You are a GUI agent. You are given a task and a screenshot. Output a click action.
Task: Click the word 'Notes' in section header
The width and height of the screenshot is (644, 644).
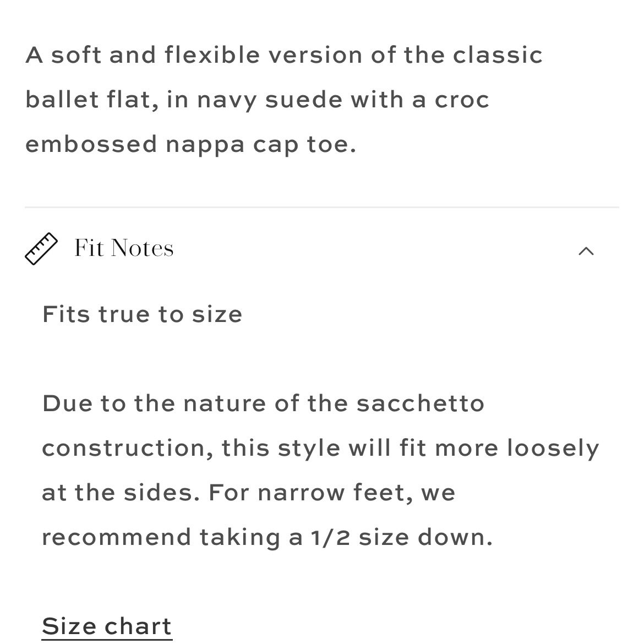pyautogui.click(x=142, y=248)
